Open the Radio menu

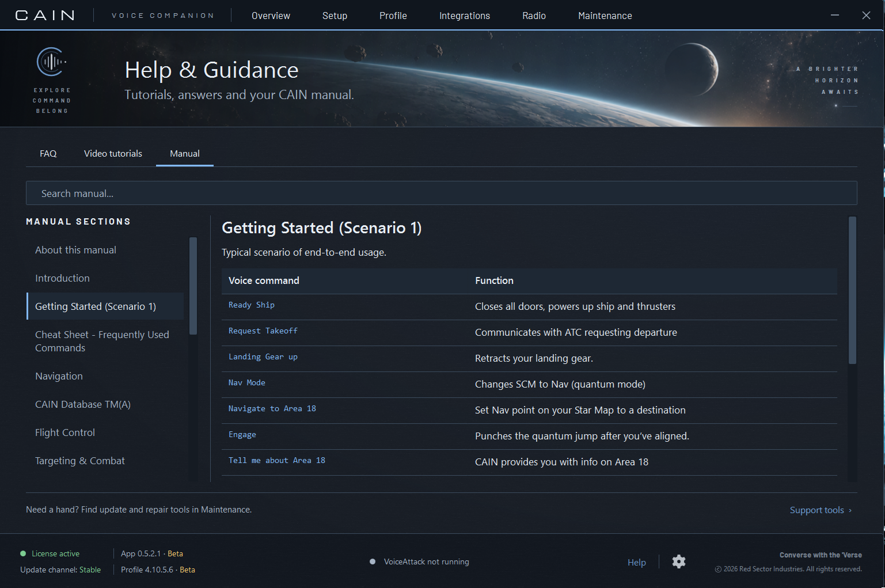click(534, 16)
